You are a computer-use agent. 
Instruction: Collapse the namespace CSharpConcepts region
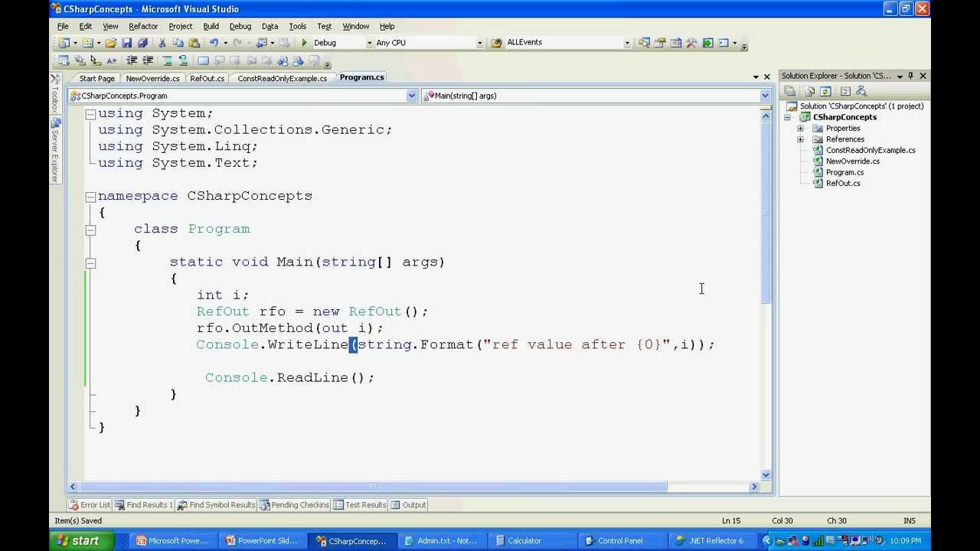point(90,196)
